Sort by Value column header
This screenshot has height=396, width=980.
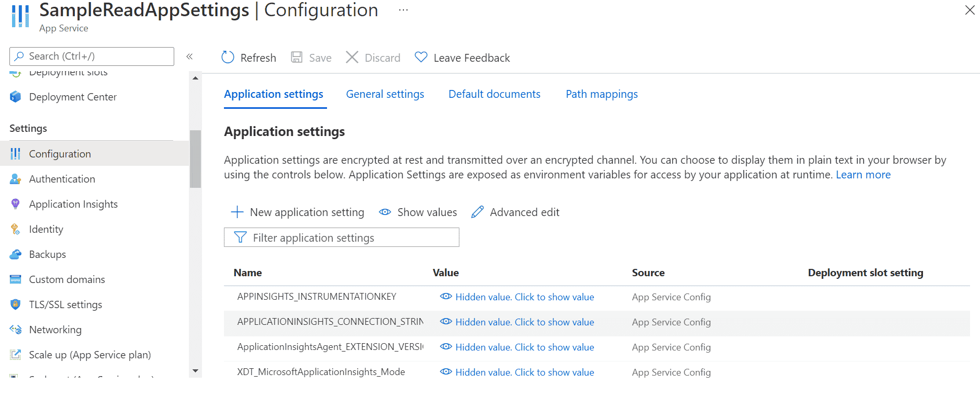[x=445, y=273]
